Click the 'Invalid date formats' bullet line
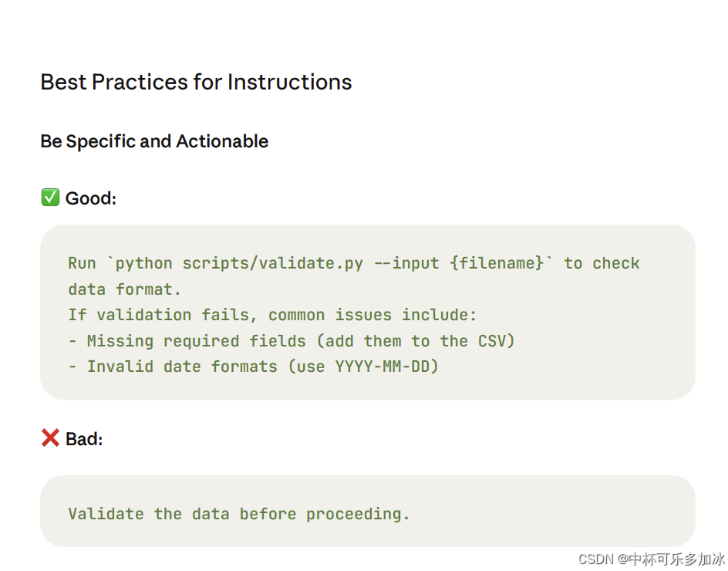 pyautogui.click(x=254, y=367)
